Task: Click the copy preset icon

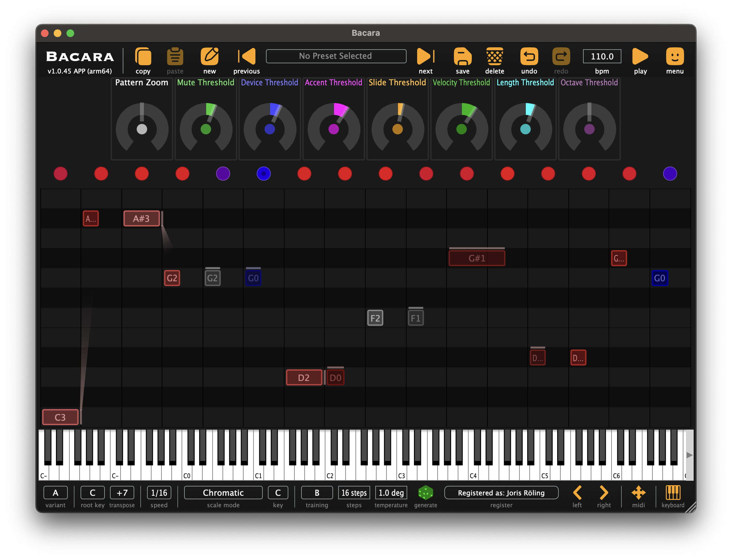Action: 143,56
